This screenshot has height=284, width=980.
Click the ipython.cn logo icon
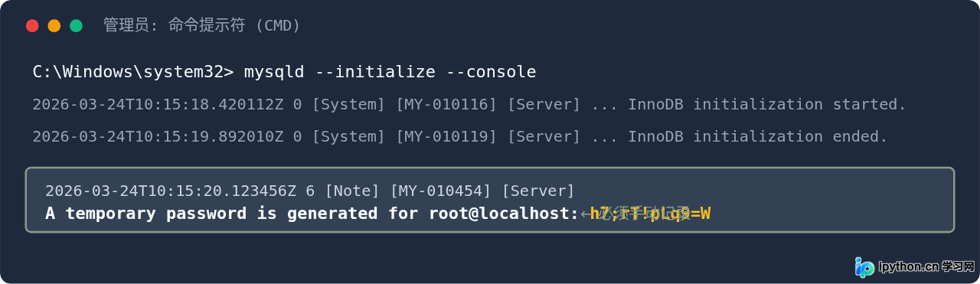(x=864, y=267)
